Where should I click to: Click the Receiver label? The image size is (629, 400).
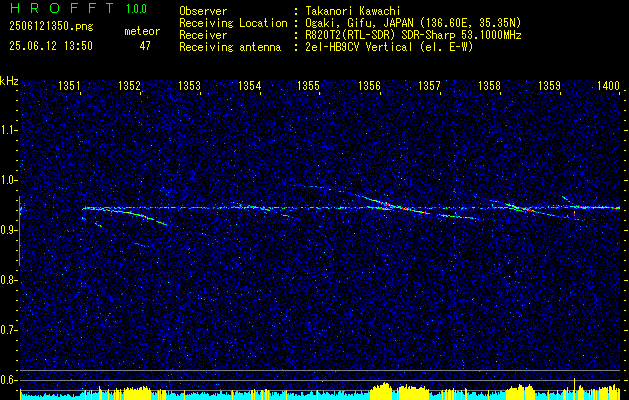pos(203,35)
